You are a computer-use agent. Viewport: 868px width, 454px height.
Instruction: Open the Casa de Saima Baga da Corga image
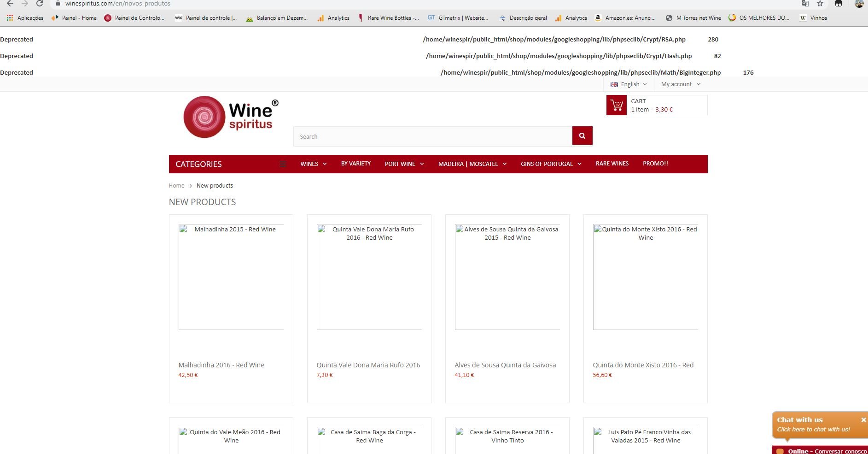(369, 441)
